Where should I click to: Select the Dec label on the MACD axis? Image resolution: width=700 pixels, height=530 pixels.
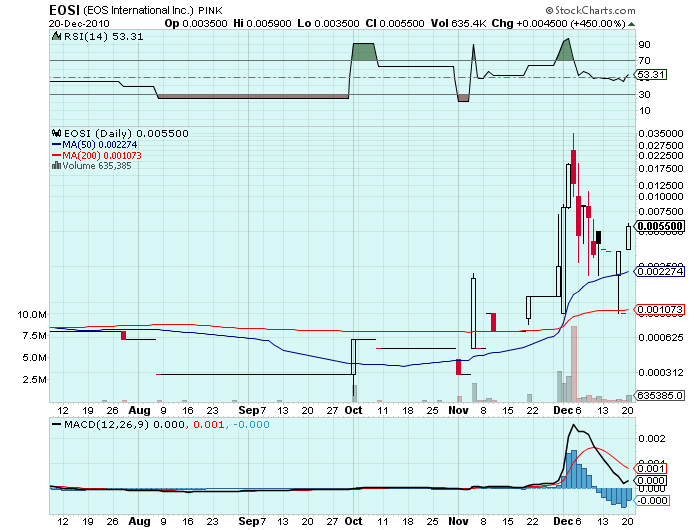coord(562,521)
